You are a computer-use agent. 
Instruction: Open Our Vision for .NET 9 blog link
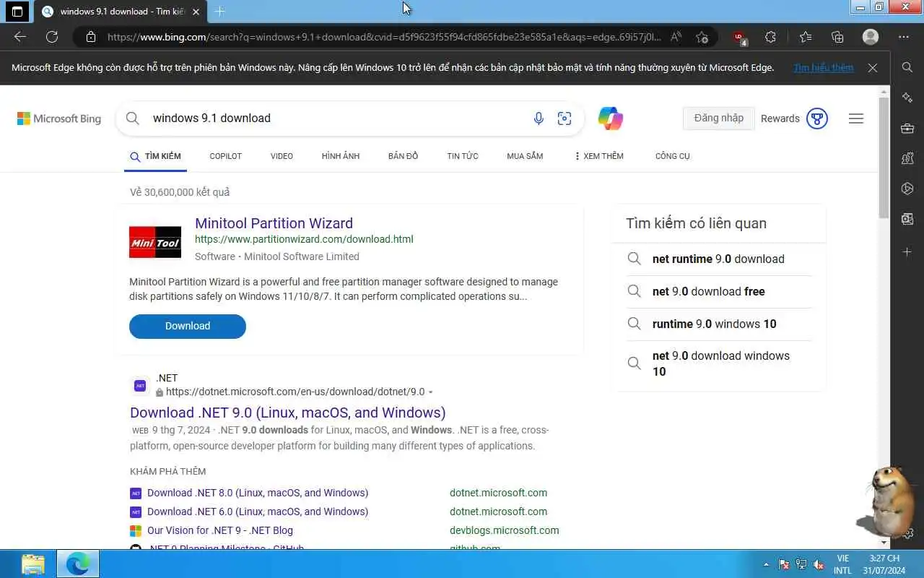[x=220, y=530]
